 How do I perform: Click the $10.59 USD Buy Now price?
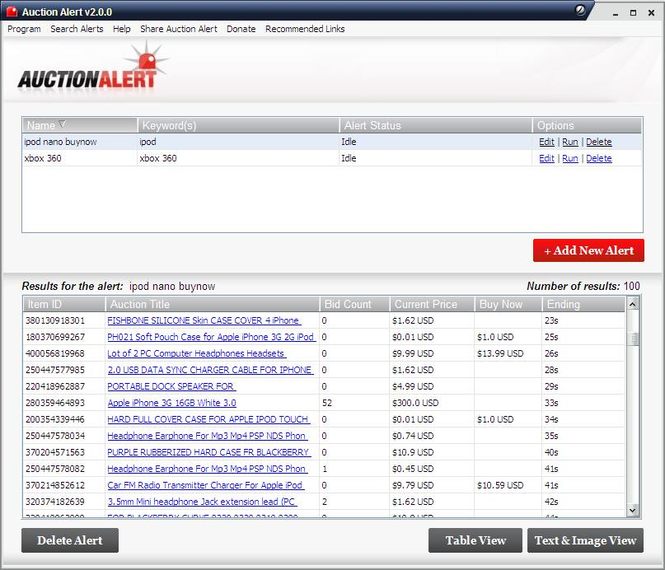pyautogui.click(x=500, y=485)
